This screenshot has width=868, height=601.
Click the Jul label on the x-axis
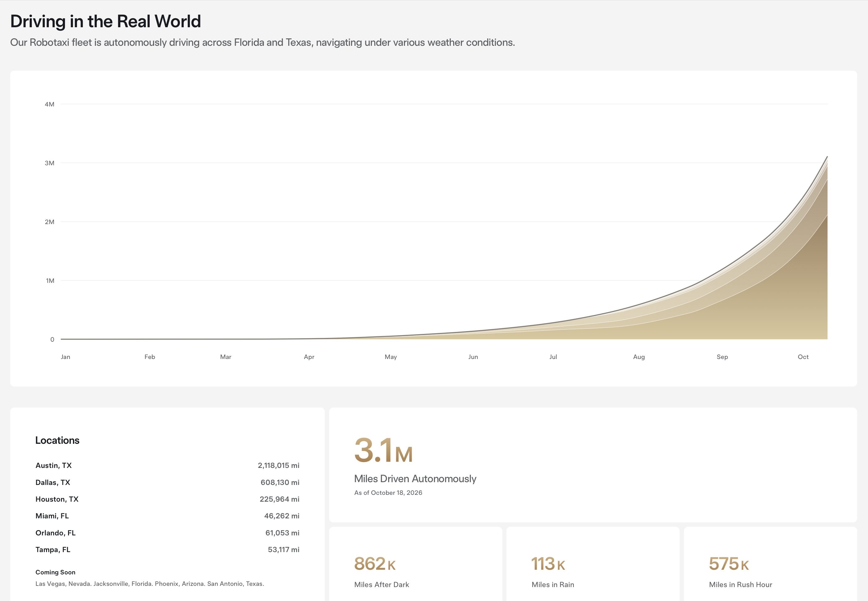[553, 357]
